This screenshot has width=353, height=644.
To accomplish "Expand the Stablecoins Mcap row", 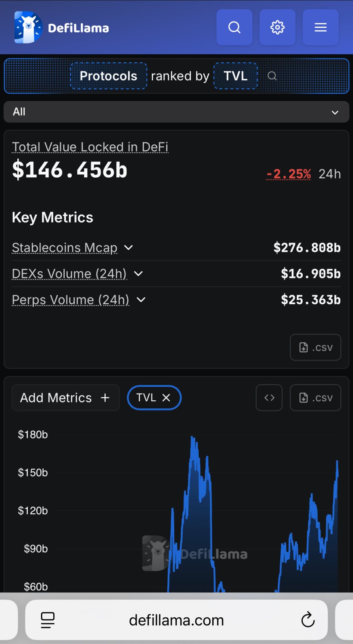I will [129, 248].
